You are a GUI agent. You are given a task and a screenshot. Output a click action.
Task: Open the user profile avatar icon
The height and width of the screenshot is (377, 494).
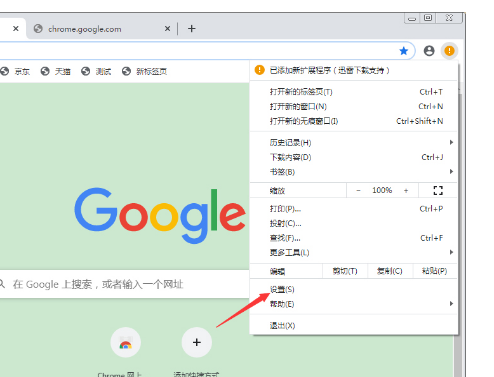429,51
